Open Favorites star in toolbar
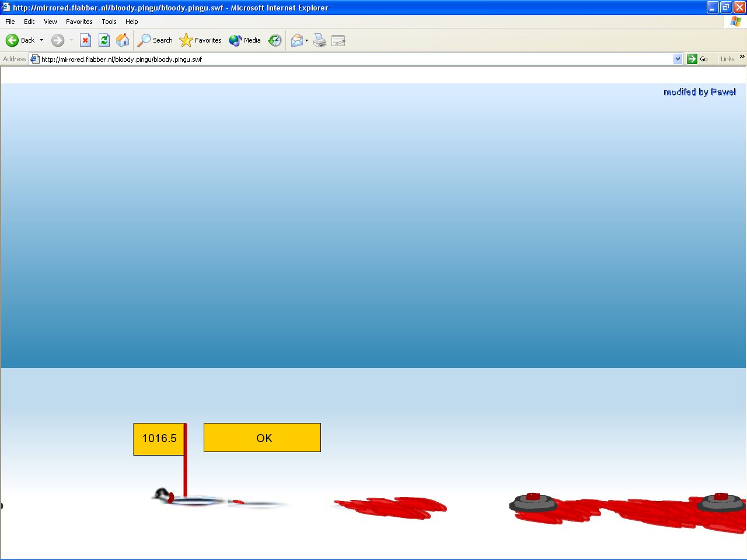The height and width of the screenshot is (560, 747). tap(186, 40)
